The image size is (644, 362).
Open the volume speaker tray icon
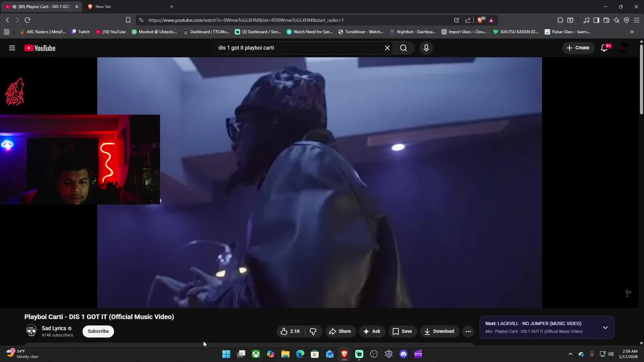point(611,354)
